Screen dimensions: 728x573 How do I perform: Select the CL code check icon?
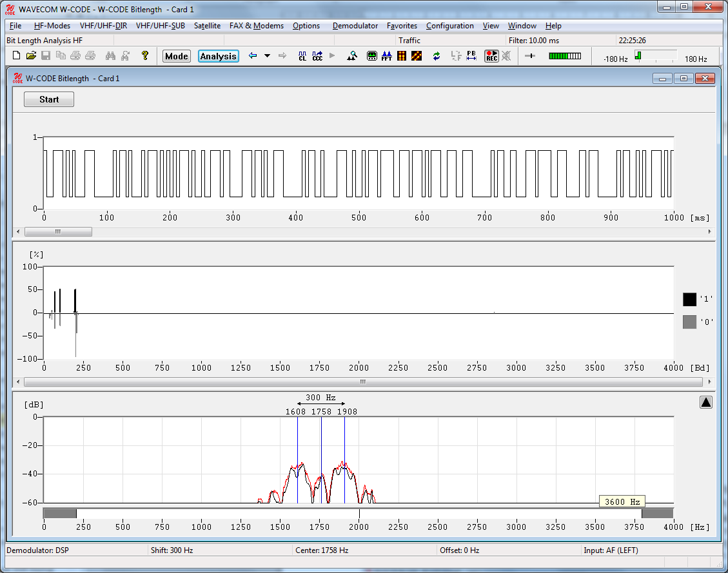click(x=302, y=56)
